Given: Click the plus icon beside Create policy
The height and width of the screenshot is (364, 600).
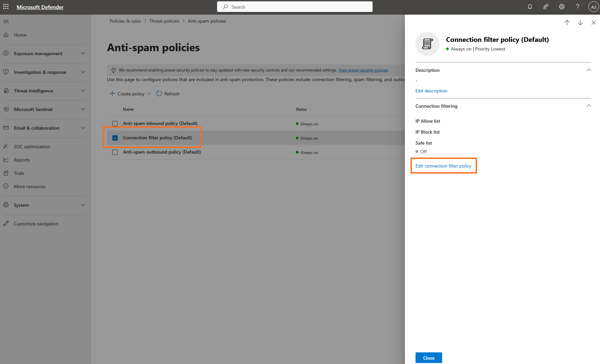Looking at the screenshot, I should point(112,93).
